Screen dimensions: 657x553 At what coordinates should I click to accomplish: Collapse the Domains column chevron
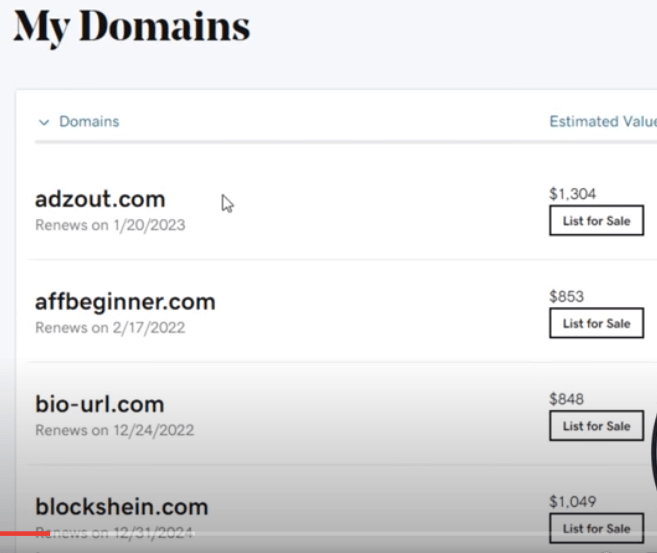(43, 122)
